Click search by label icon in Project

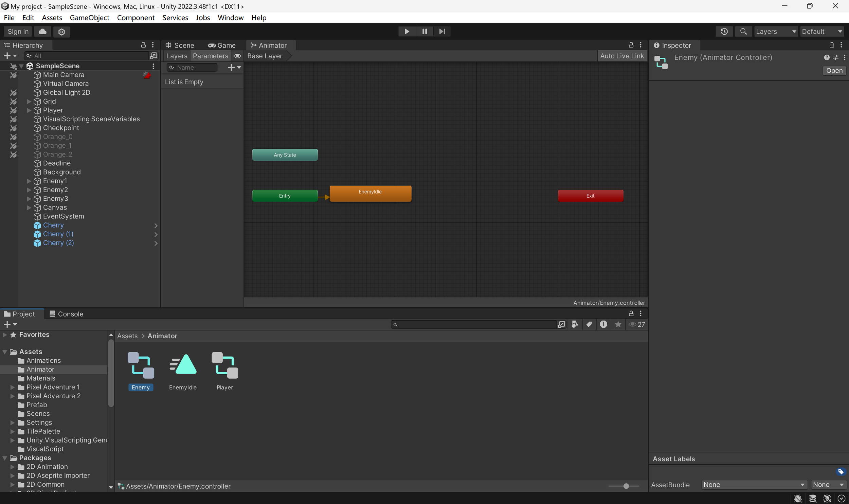(589, 324)
